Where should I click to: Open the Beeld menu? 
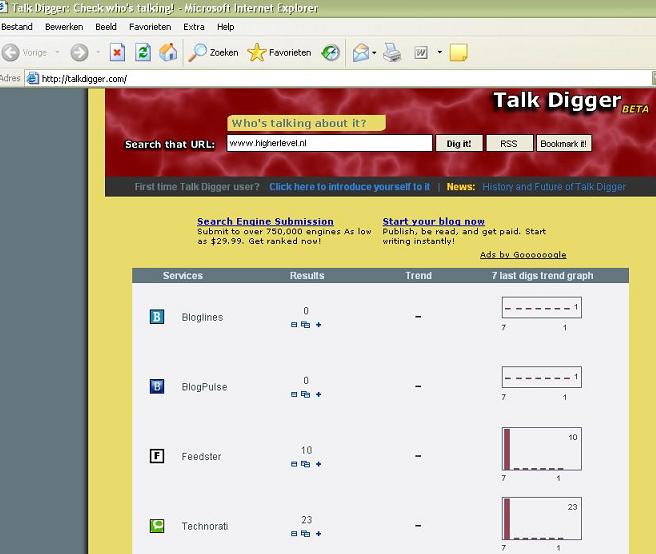tap(106, 27)
